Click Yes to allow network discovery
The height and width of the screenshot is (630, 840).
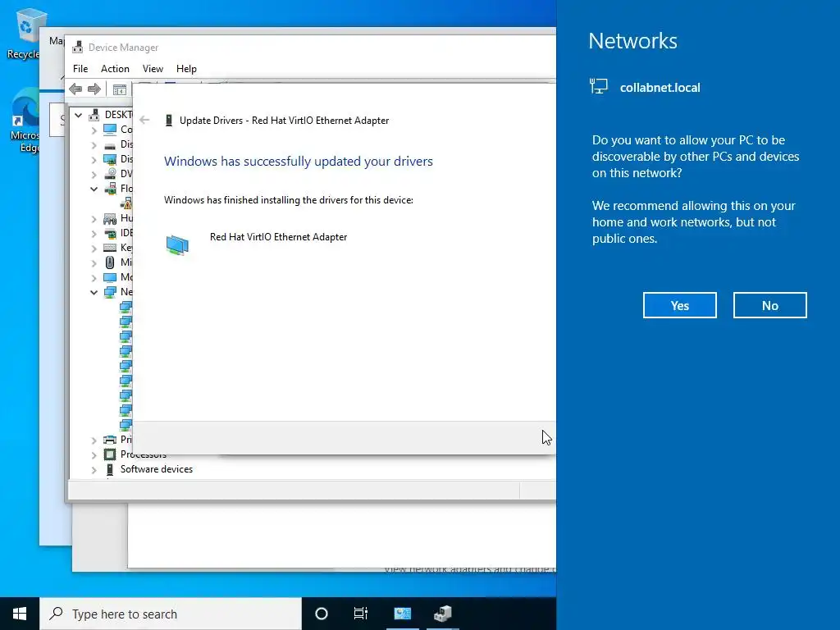680,305
